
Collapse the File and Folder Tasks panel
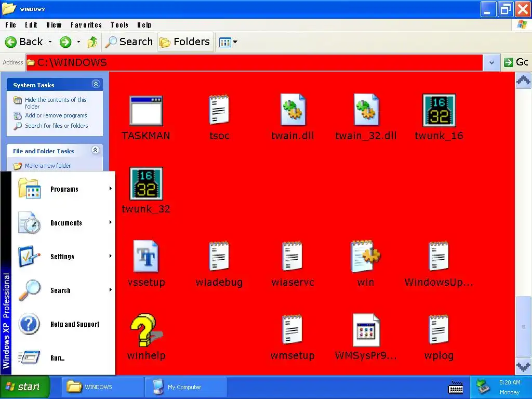tap(96, 150)
